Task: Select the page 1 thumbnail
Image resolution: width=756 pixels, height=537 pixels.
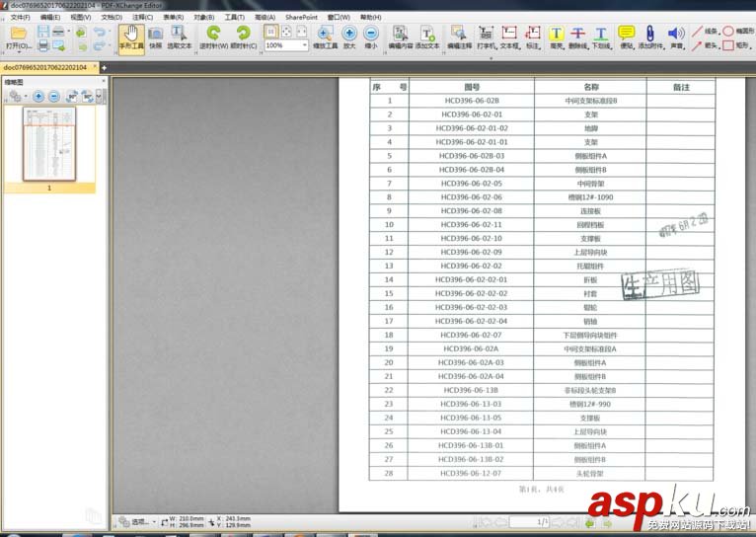Action: pos(49,144)
